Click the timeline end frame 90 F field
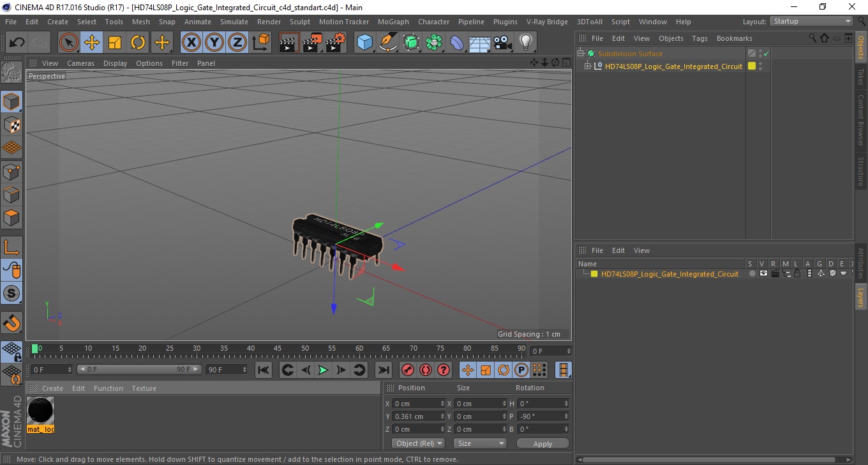 227,370
